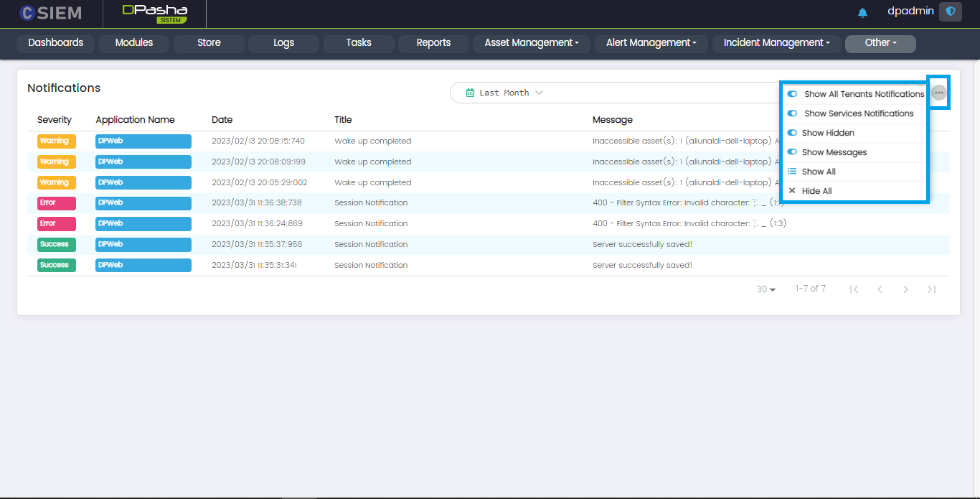The width and height of the screenshot is (980, 499).
Task: Go to the previous page arrow
Action: tap(880, 289)
